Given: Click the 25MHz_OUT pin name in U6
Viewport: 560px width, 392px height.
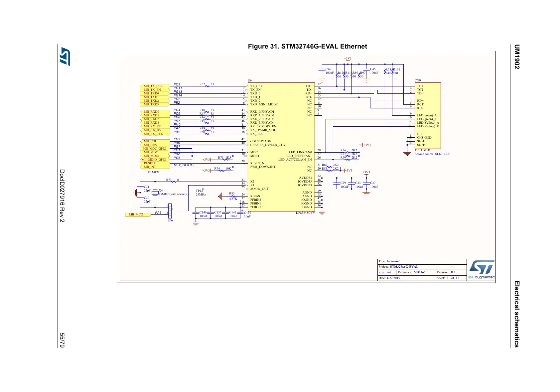Looking at the screenshot, I should (259, 189).
